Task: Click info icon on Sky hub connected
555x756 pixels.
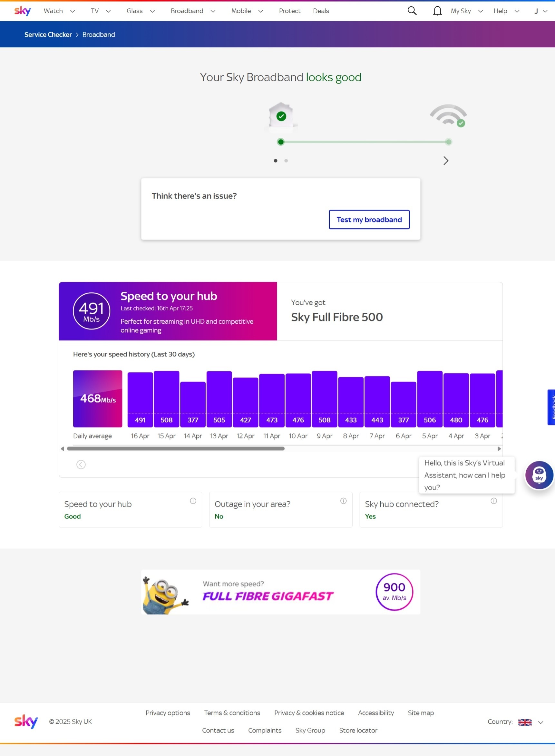Action: pos(493,501)
